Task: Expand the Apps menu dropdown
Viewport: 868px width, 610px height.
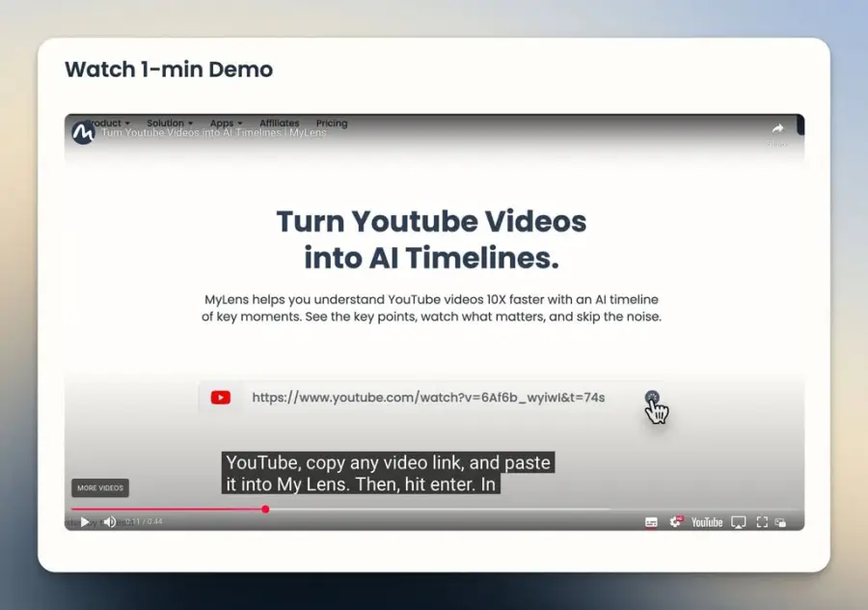Action: click(226, 123)
